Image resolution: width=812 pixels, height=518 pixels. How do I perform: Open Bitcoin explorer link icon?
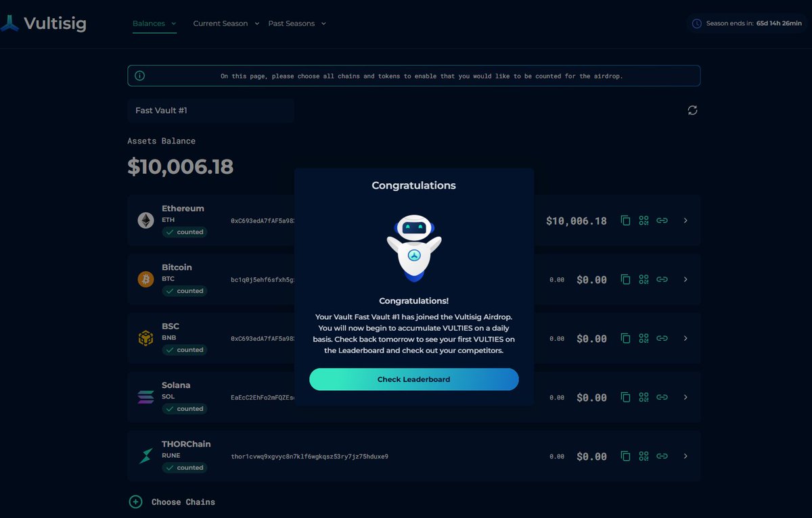point(662,279)
